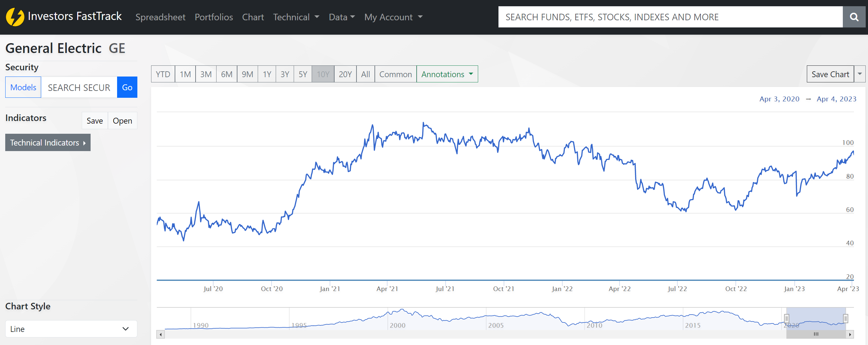Open the Portfolios page
Viewport: 868px width, 345px height.
coord(214,17)
